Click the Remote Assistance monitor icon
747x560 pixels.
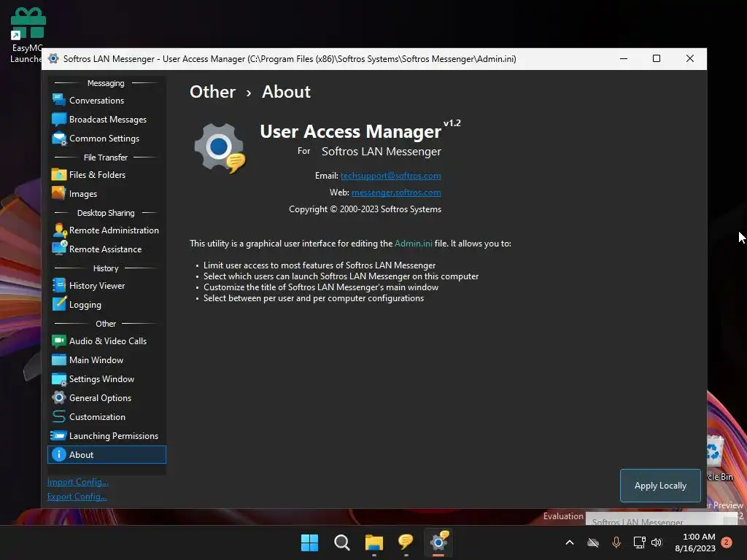[x=58, y=249]
